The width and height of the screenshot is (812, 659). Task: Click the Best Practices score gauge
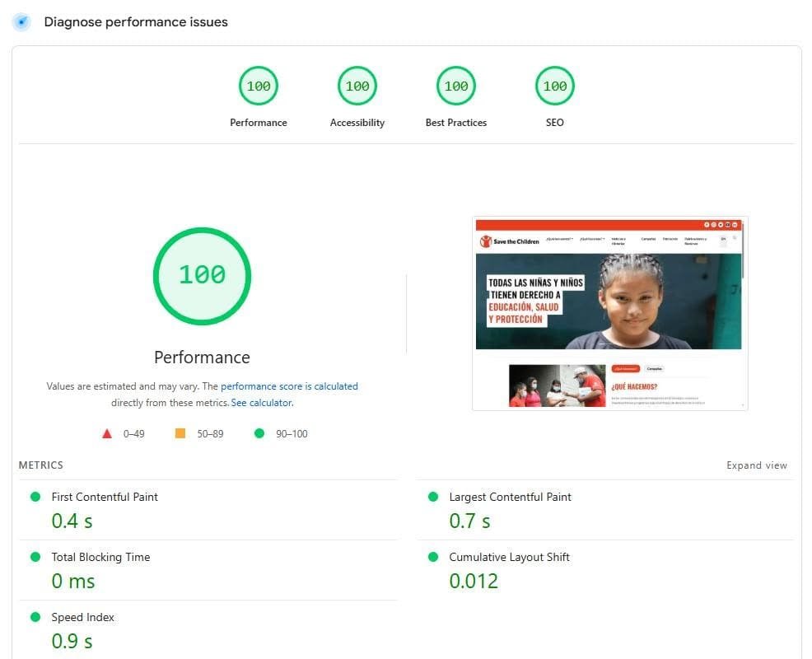click(x=455, y=86)
